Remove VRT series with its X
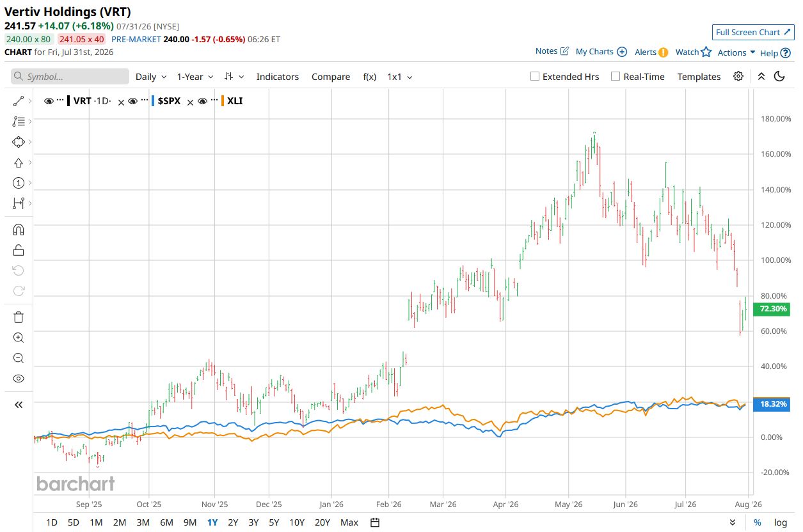The image size is (803, 532). pyautogui.click(x=121, y=102)
